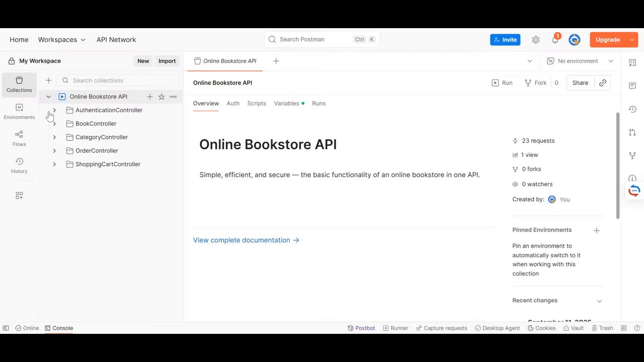Open the Upgrade button dropdown arrow
This screenshot has height=362, width=644.
[632, 40]
